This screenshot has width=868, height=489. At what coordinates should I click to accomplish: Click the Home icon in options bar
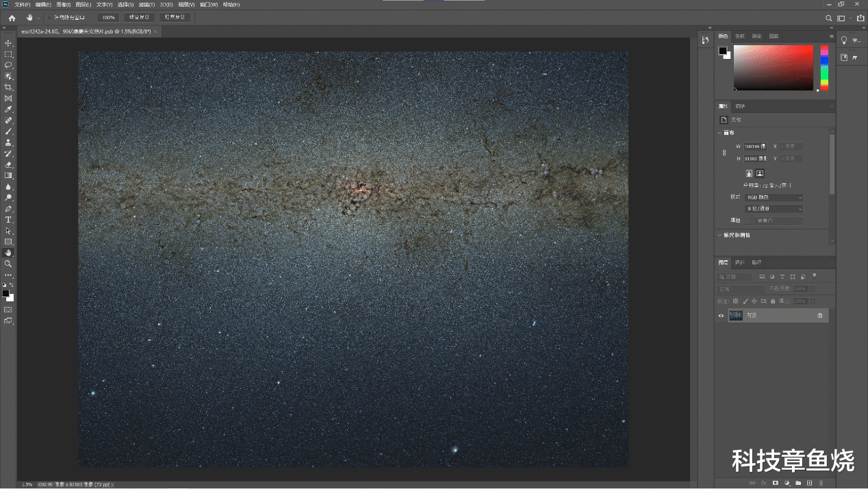(x=12, y=18)
